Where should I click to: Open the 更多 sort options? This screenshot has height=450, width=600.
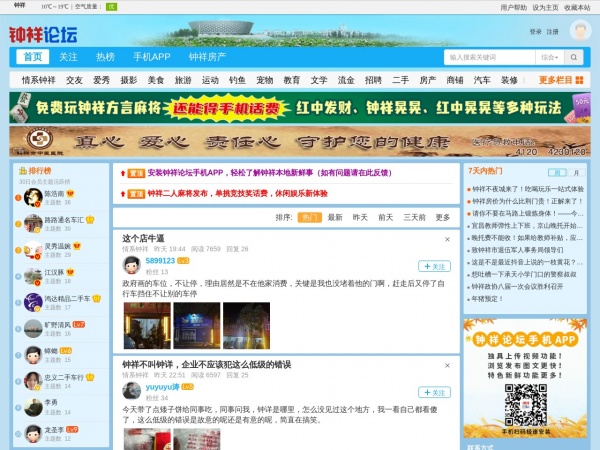click(x=442, y=217)
